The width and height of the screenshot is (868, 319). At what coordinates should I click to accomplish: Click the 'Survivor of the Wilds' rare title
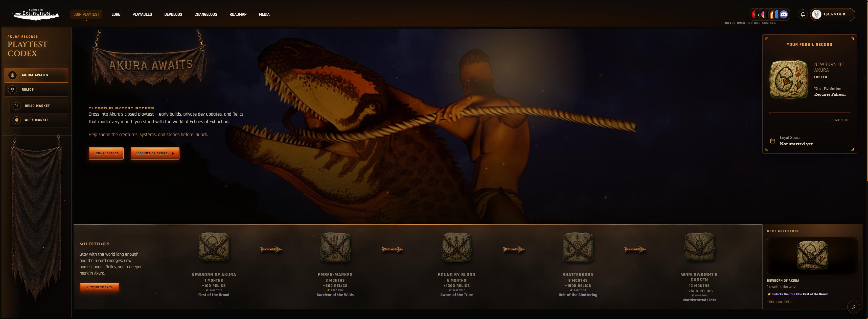pos(335,295)
